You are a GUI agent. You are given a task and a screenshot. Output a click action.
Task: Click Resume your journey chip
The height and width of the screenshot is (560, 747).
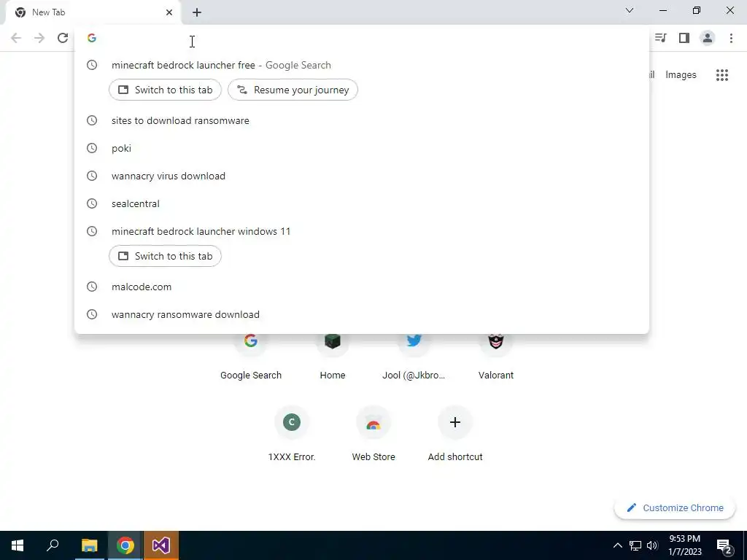293,90
